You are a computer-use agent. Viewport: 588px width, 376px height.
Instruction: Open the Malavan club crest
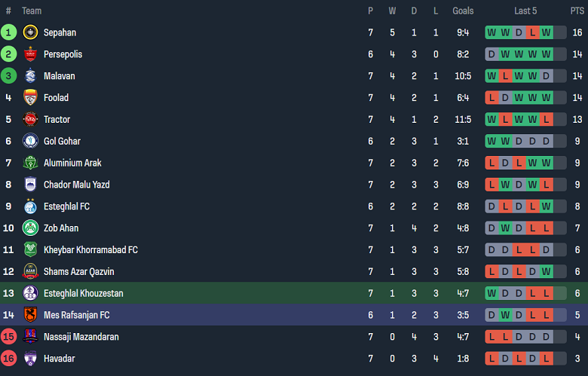[x=30, y=76]
